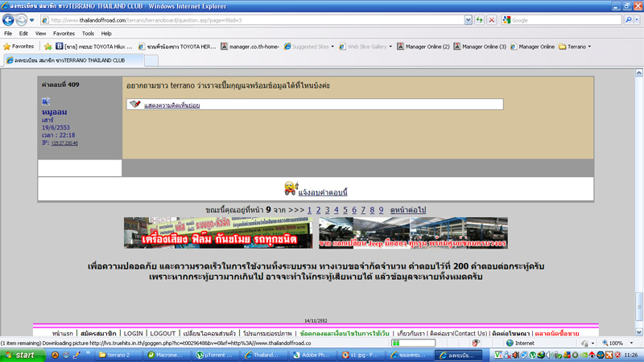Open the Favorites star button
The image size is (644, 362).
coord(19,47)
